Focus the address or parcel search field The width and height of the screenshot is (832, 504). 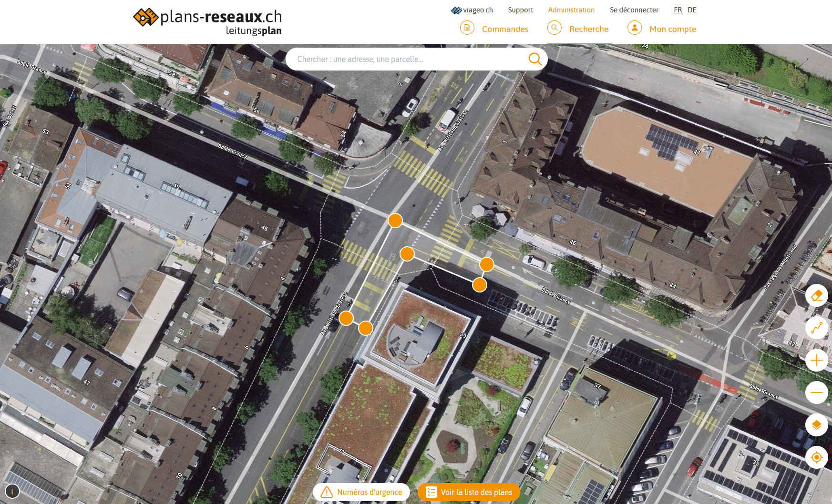coord(405,59)
